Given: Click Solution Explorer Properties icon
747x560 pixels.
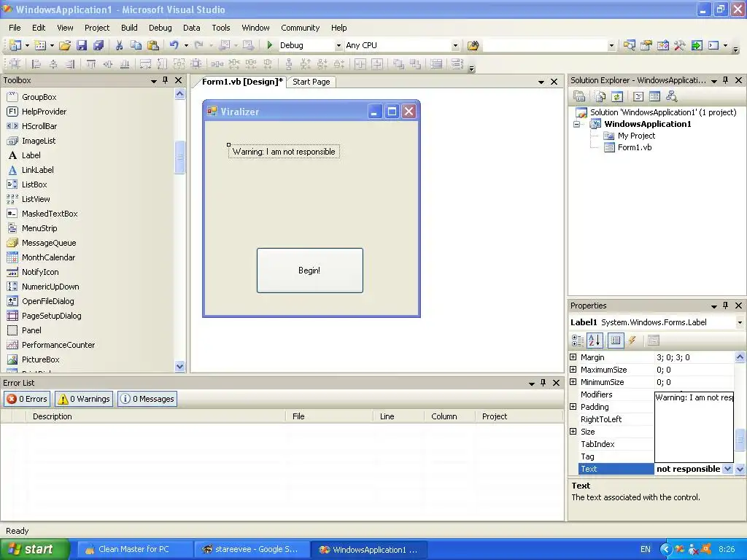Looking at the screenshot, I should tap(579, 97).
